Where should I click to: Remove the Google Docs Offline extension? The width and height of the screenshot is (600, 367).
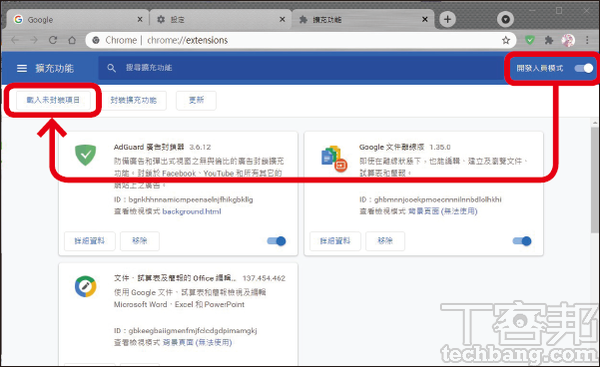tap(385, 241)
